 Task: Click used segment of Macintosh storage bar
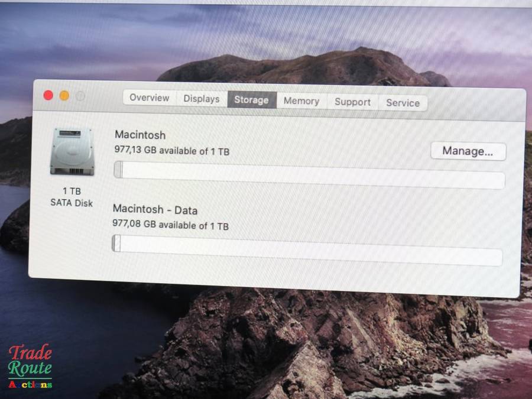click(x=118, y=170)
